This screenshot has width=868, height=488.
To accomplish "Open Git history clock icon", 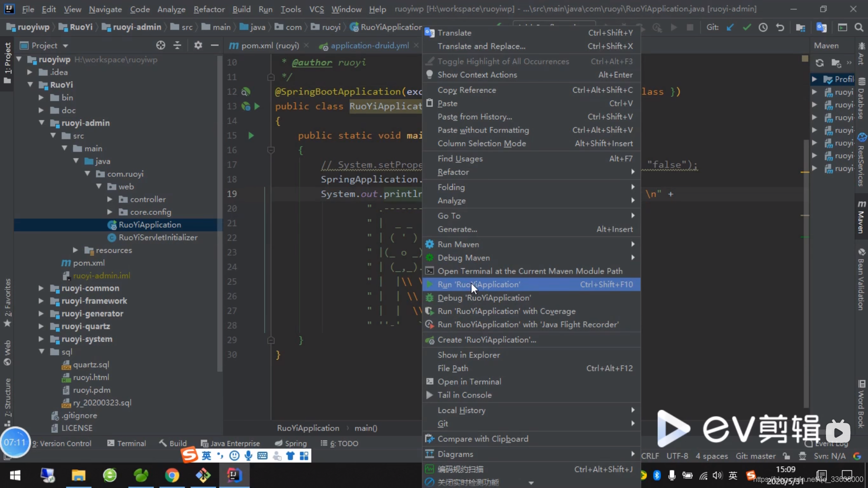I will coord(763,28).
